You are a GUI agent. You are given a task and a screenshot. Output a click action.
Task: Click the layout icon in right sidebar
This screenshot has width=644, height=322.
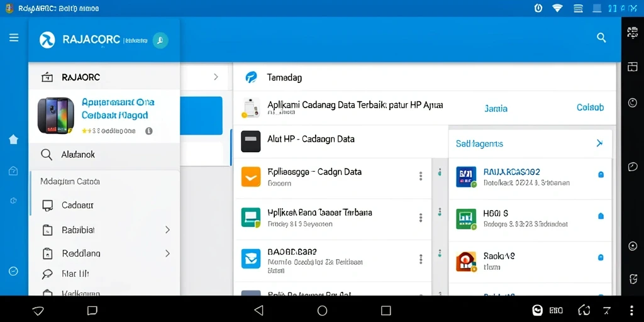pos(633,67)
